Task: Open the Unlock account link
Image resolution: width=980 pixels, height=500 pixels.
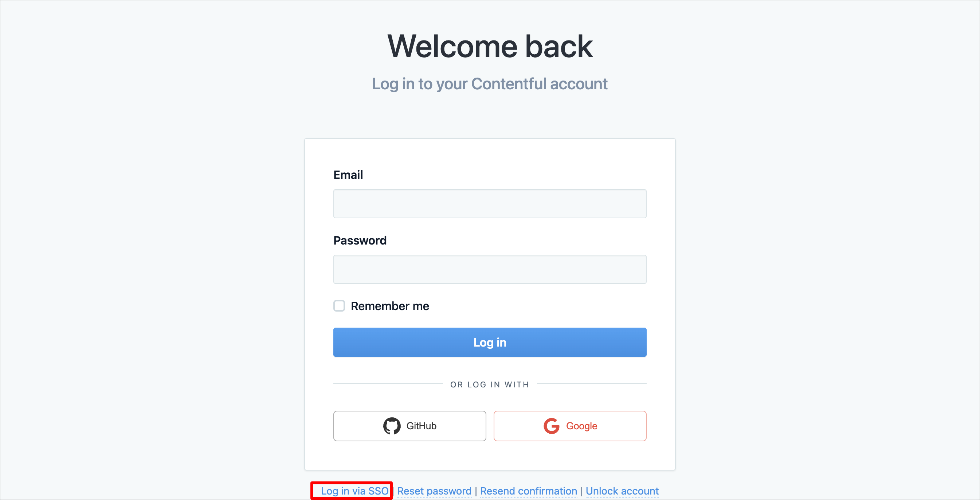Action: [622, 491]
